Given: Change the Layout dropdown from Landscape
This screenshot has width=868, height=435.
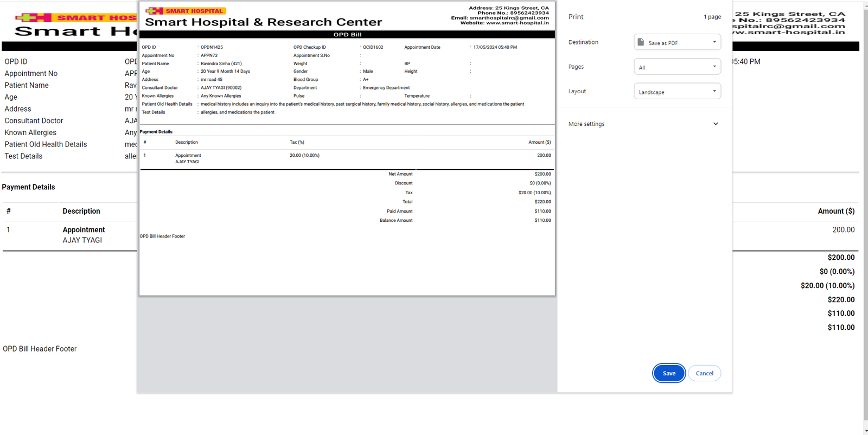Looking at the screenshot, I should tap(677, 92).
